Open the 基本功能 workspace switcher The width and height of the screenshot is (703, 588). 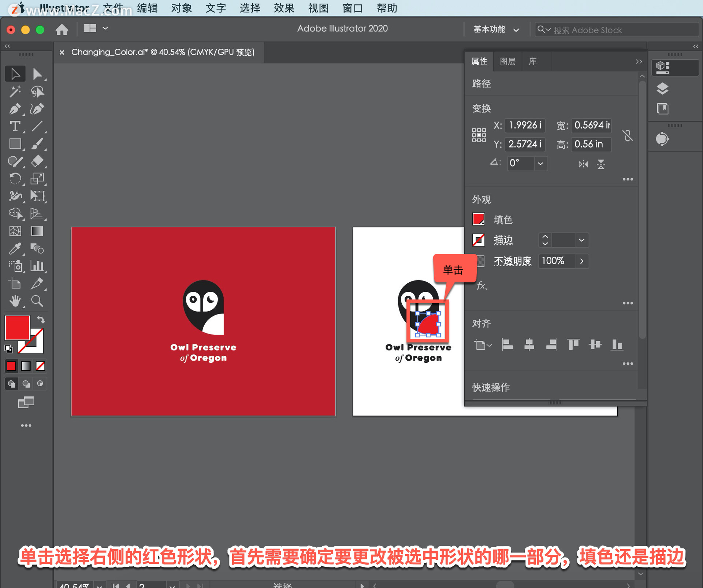tap(496, 30)
